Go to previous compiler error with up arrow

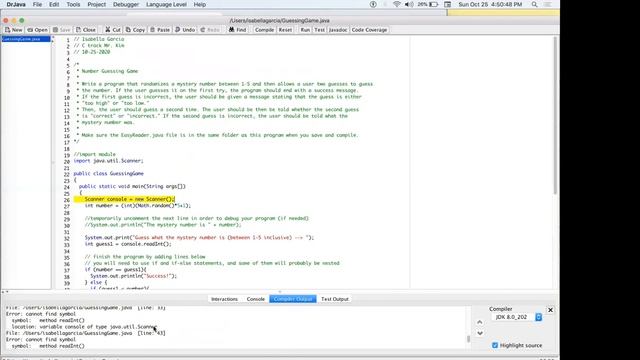[480, 322]
